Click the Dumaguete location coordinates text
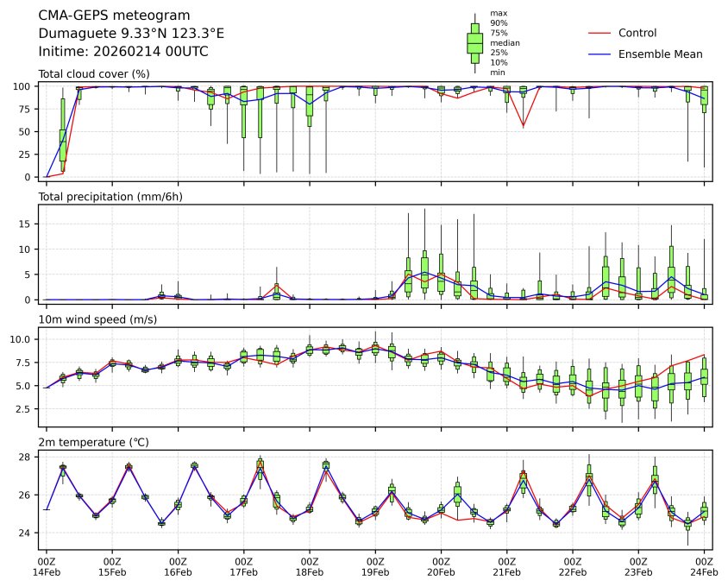Viewport: 728px width, 587px height. pyautogui.click(x=131, y=33)
